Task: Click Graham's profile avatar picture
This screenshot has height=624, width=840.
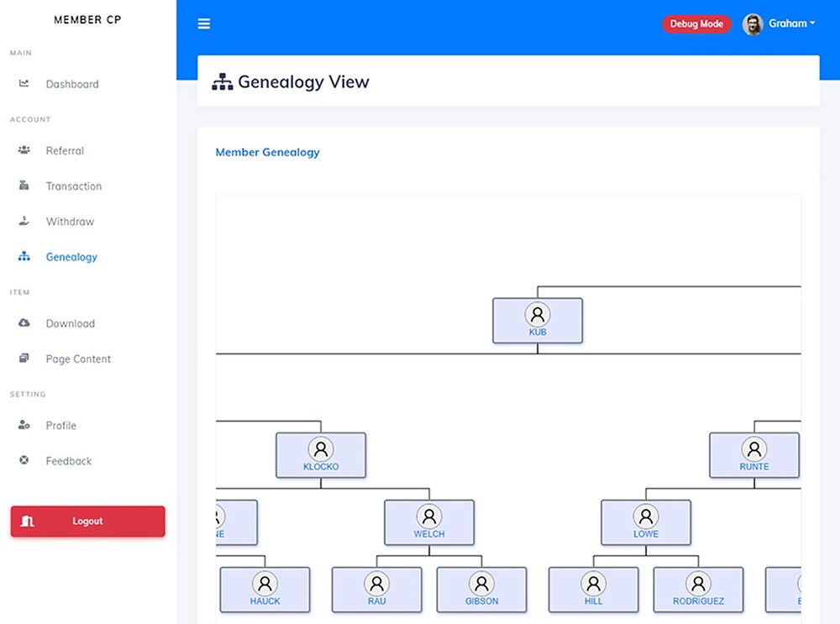Action: (x=753, y=24)
